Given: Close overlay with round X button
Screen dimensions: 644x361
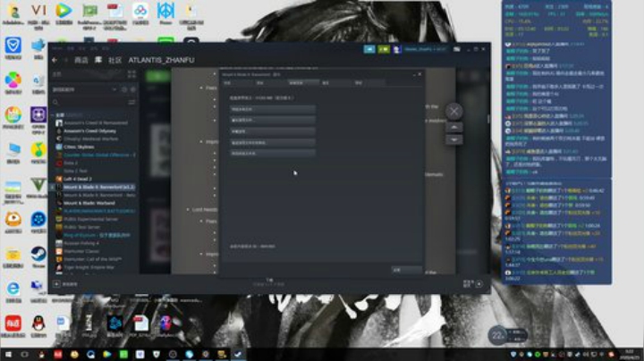Looking at the screenshot, I should coord(453,111).
